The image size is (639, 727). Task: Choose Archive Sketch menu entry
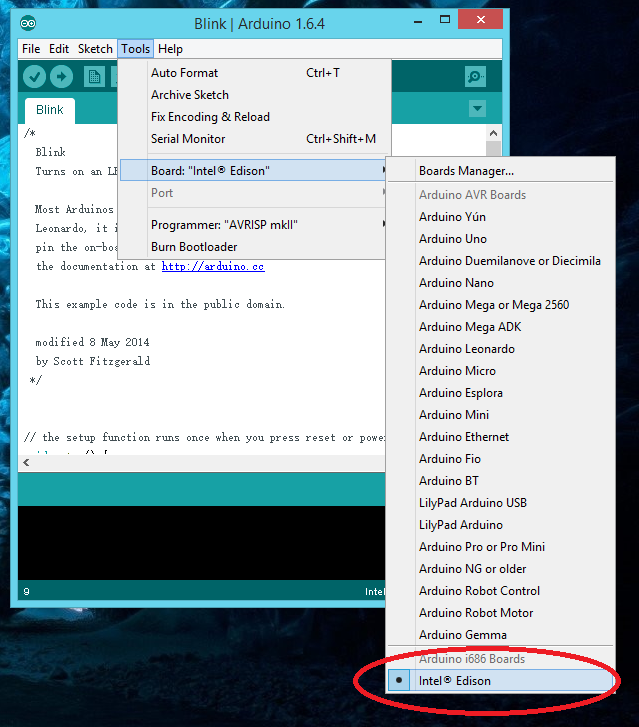(x=252, y=95)
